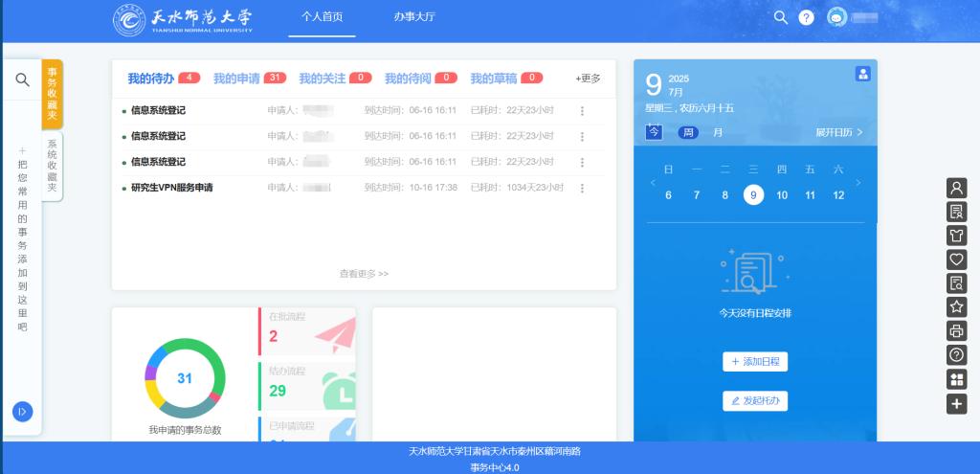Open options menu for 研究生VPN服务申请 row
The width and height of the screenshot is (980, 474).
coord(581,188)
